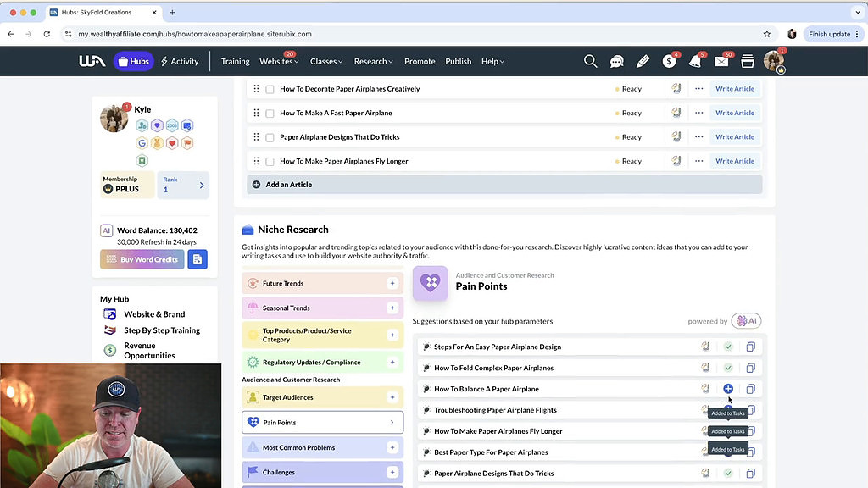Open the notifications bell icon
This screenshot has width=868, height=488.
(695, 61)
